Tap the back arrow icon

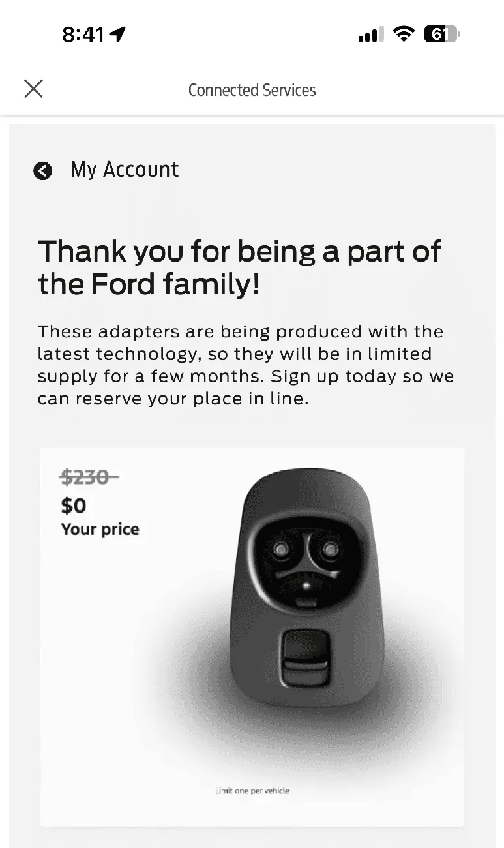pyautogui.click(x=43, y=171)
